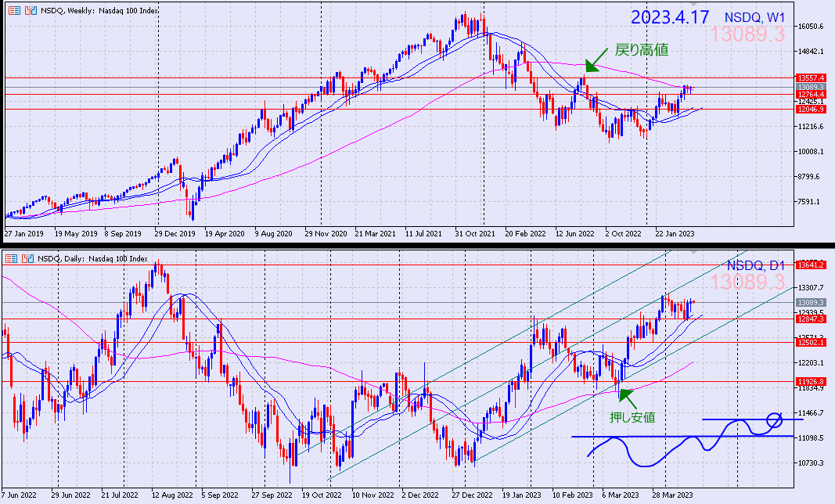Click the '28 Mar 2023' time scale label
The width and height of the screenshot is (835, 504).
[673, 495]
